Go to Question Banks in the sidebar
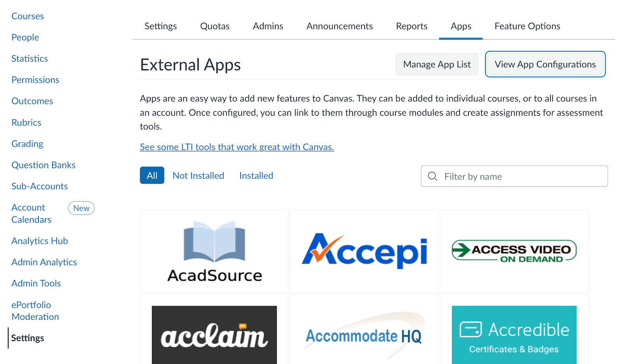The image size is (622, 364). point(44,165)
